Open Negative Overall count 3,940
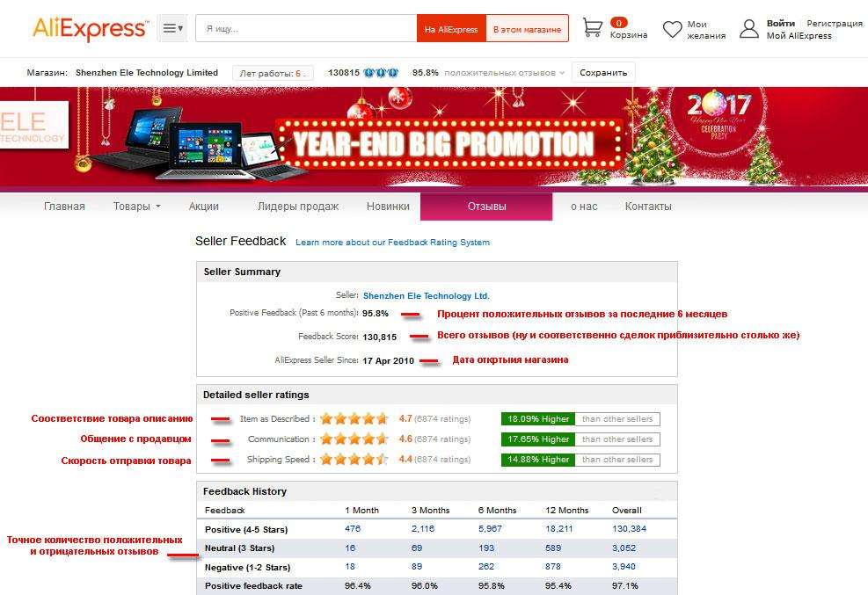Image resolution: width=868 pixels, height=595 pixels. (x=624, y=567)
